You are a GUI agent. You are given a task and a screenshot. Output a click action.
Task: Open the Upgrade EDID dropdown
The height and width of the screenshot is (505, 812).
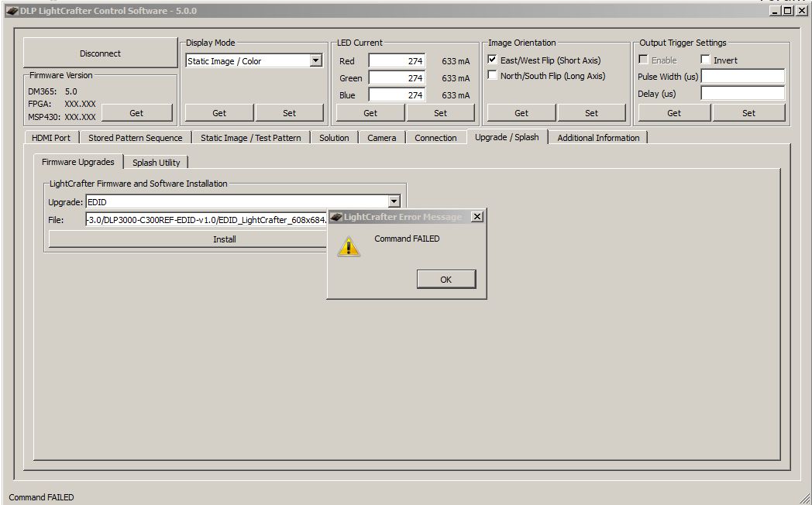tap(394, 201)
